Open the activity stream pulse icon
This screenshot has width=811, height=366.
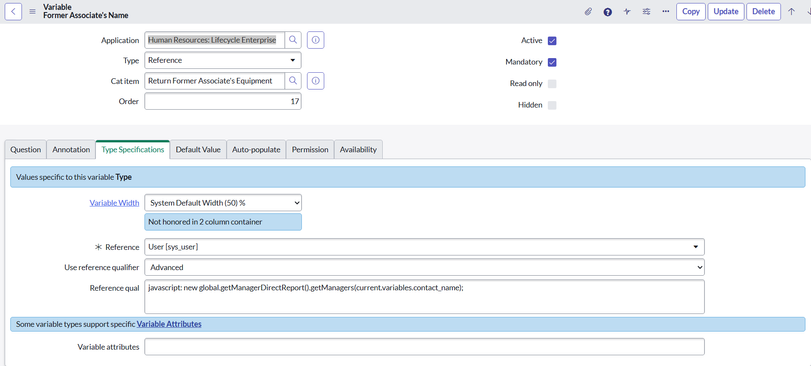point(627,11)
